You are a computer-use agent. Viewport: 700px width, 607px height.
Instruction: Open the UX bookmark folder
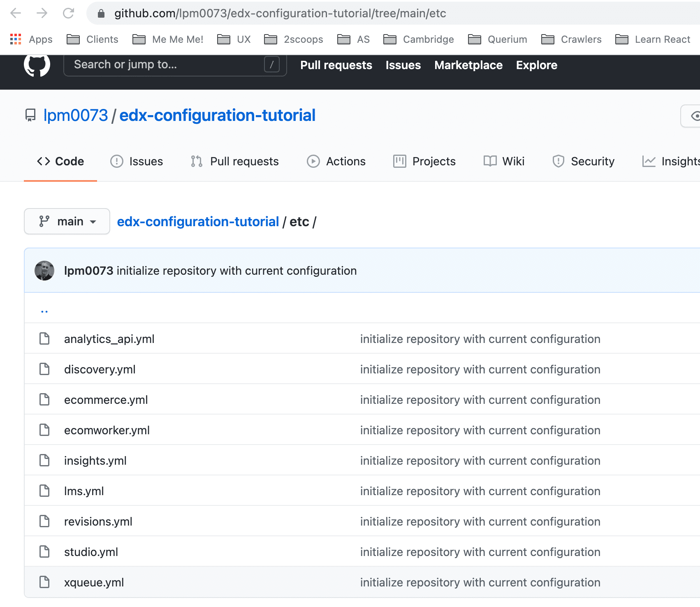point(234,39)
